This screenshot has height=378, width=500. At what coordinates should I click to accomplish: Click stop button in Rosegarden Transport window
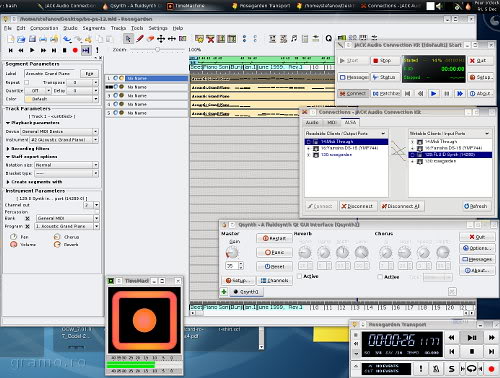(472, 351)
